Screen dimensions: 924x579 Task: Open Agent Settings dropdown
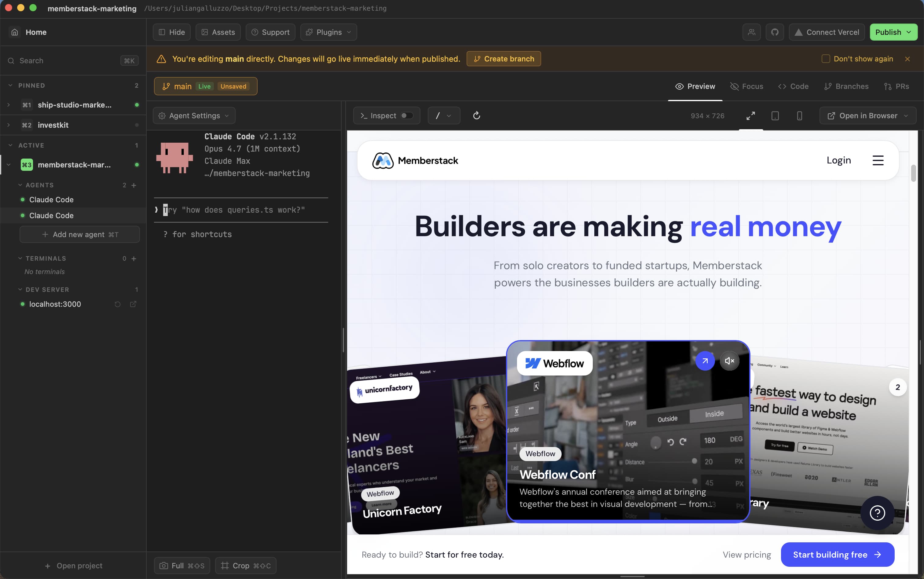point(194,115)
